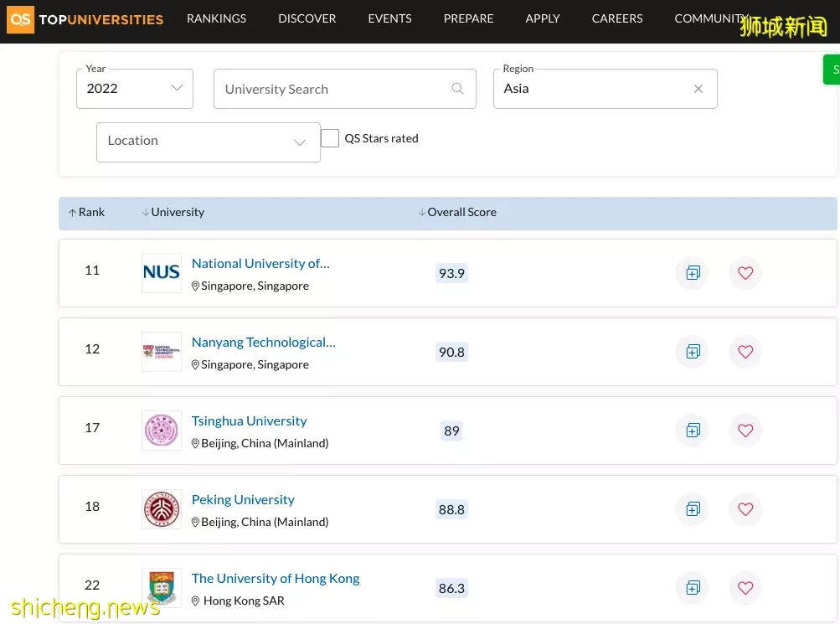The image size is (840, 624).
Task: Click the Peking University emblem
Action: pyautogui.click(x=162, y=509)
